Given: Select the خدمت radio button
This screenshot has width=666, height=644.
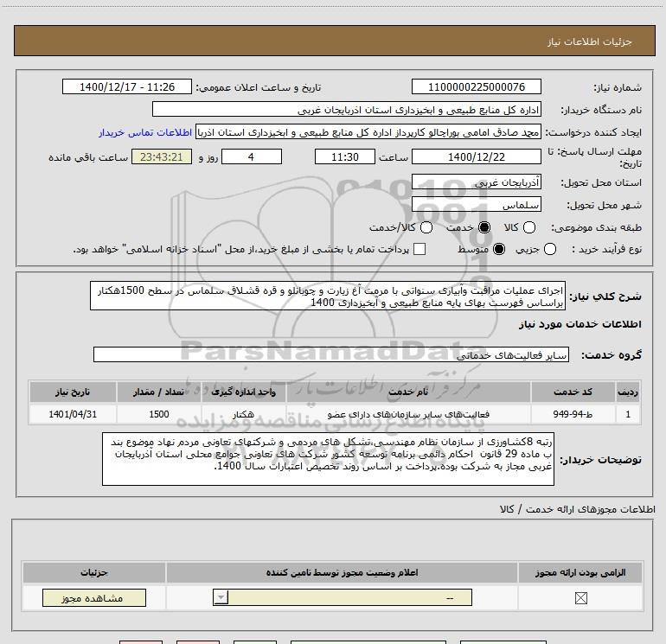Looking at the screenshot, I should tap(484, 227).
